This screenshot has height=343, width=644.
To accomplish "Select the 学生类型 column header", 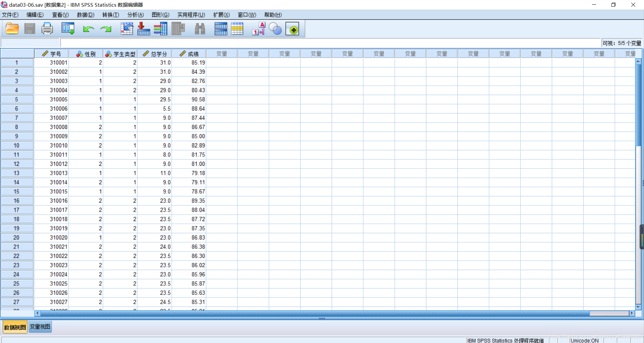I will point(120,54).
